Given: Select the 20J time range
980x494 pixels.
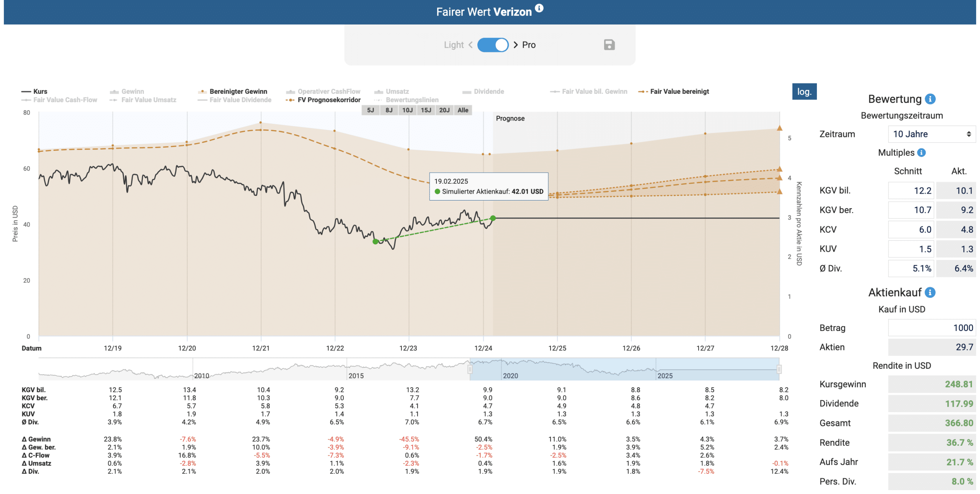Looking at the screenshot, I should pyautogui.click(x=444, y=110).
